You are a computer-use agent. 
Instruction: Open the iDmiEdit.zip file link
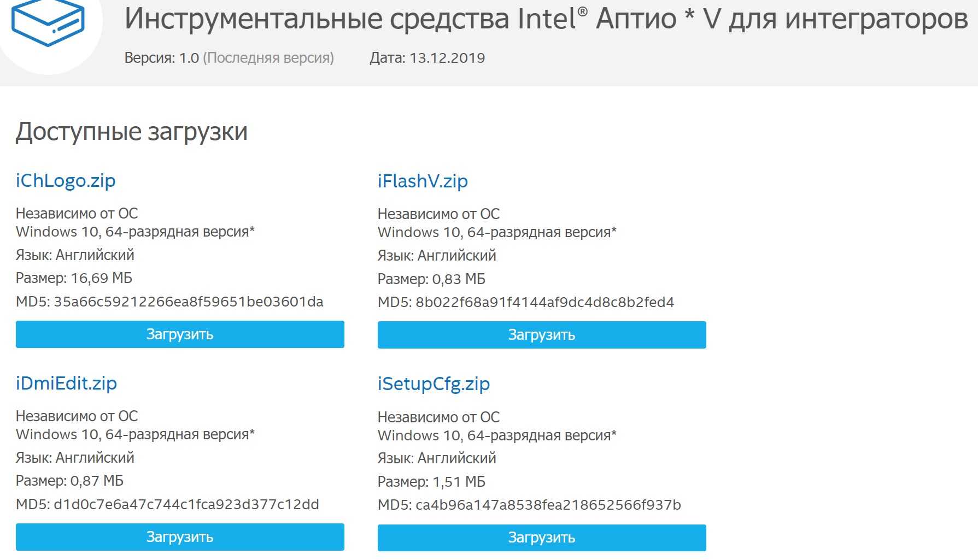(x=66, y=384)
